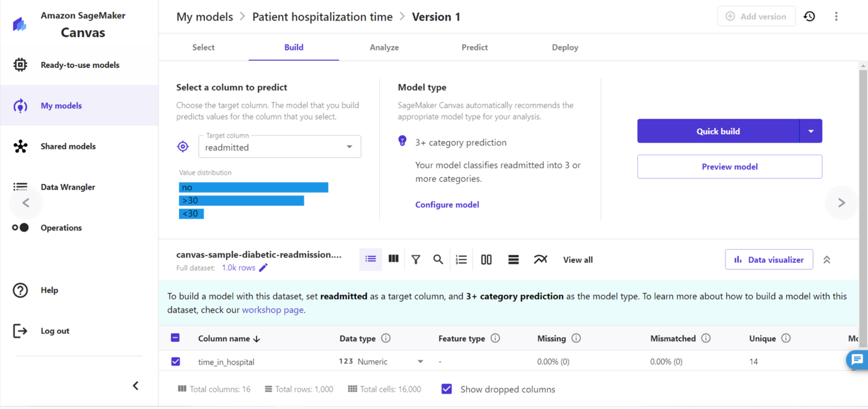Open the Target column readmitted dropdown

(280, 147)
